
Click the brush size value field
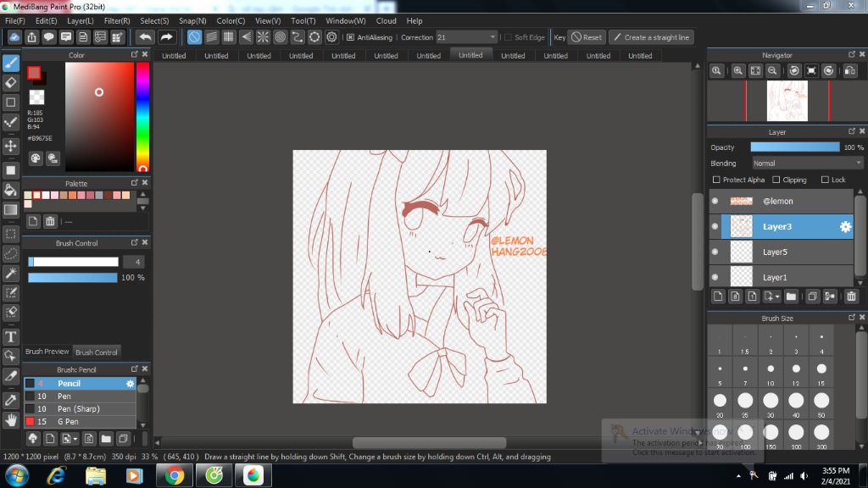(x=134, y=262)
